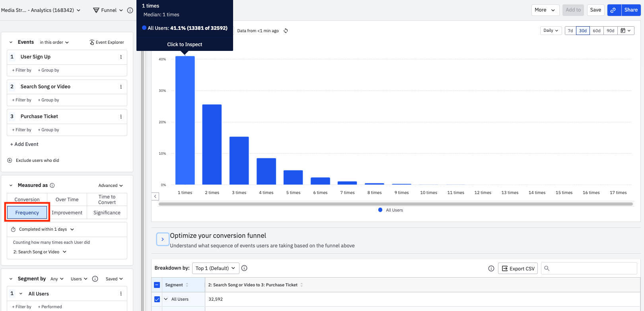Click the Export CSV button
Viewport: 644px width, 311px height.
(518, 268)
